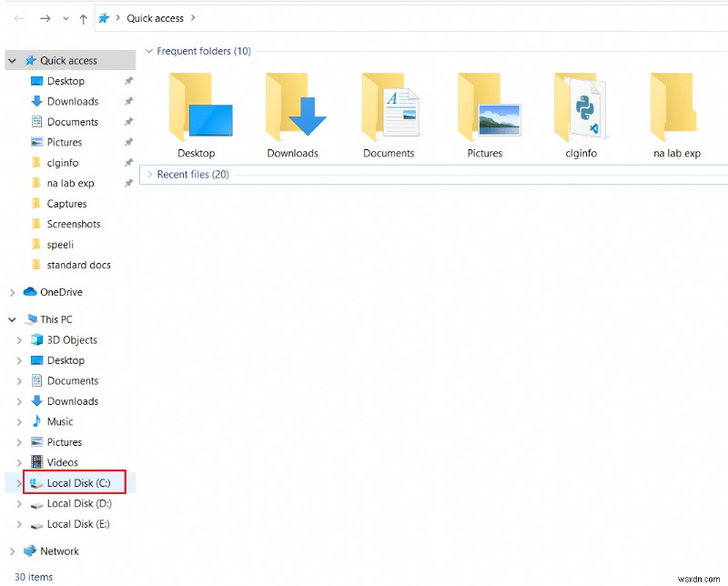Open Captures folder in sidebar
Image resolution: width=728 pixels, height=586 pixels.
pyautogui.click(x=66, y=204)
